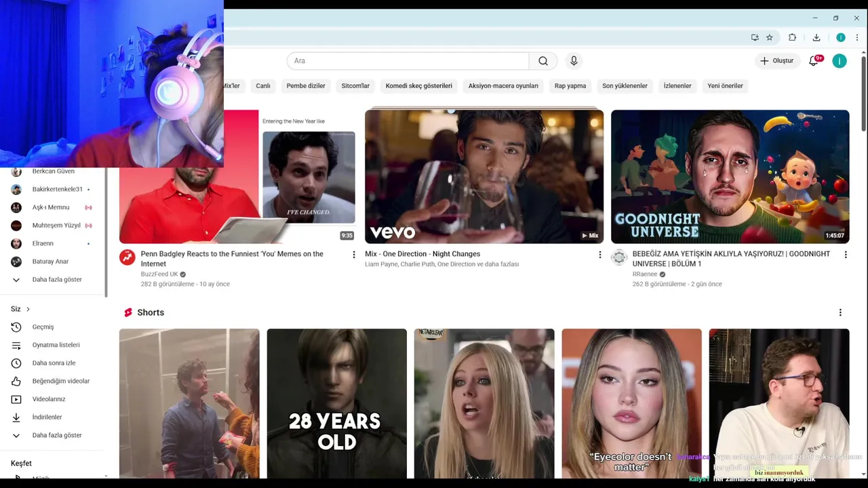Select the Rap yapma chip
Screen dimensions: 868x488
pyautogui.click(x=570, y=86)
